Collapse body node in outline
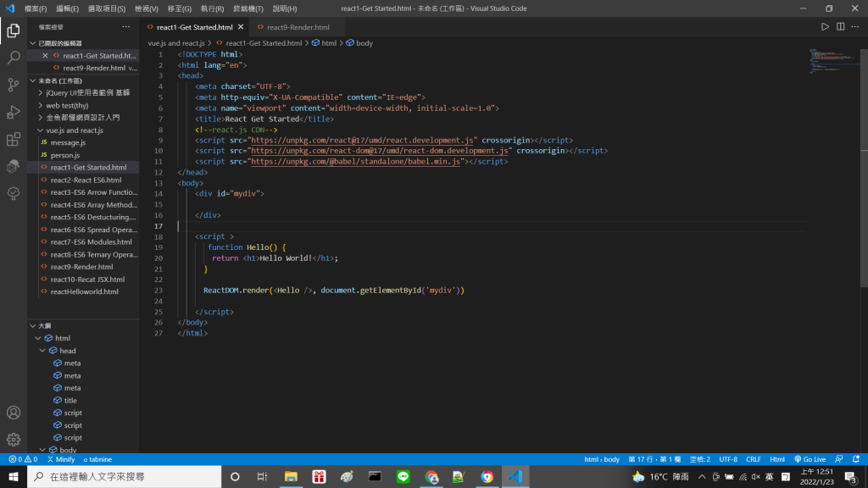 pyautogui.click(x=42, y=450)
